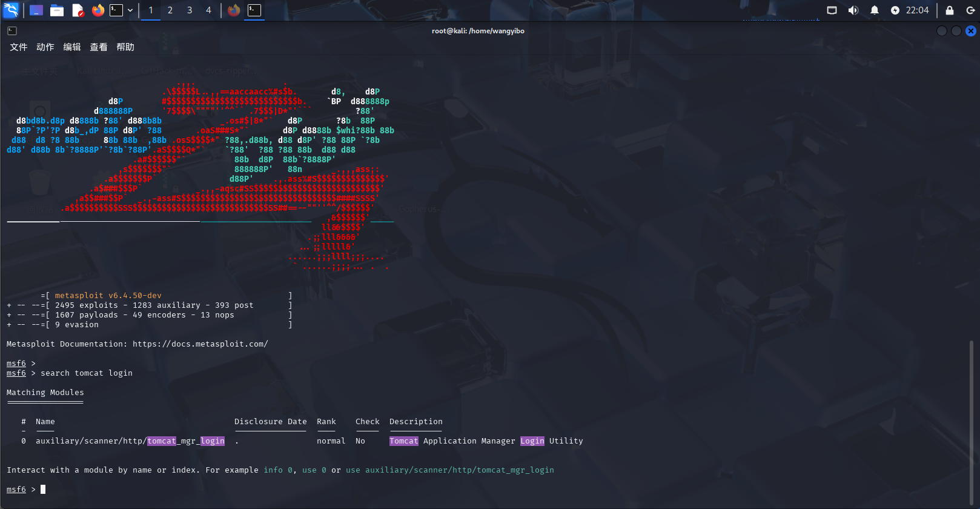
Task: Click 'Tomcat Application Manager Login Utility' description
Action: [486, 441]
